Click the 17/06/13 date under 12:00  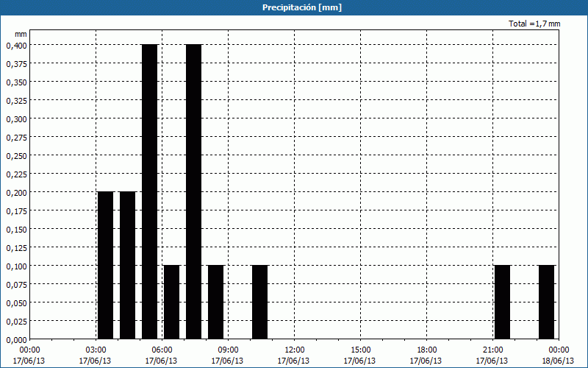pyautogui.click(x=293, y=361)
